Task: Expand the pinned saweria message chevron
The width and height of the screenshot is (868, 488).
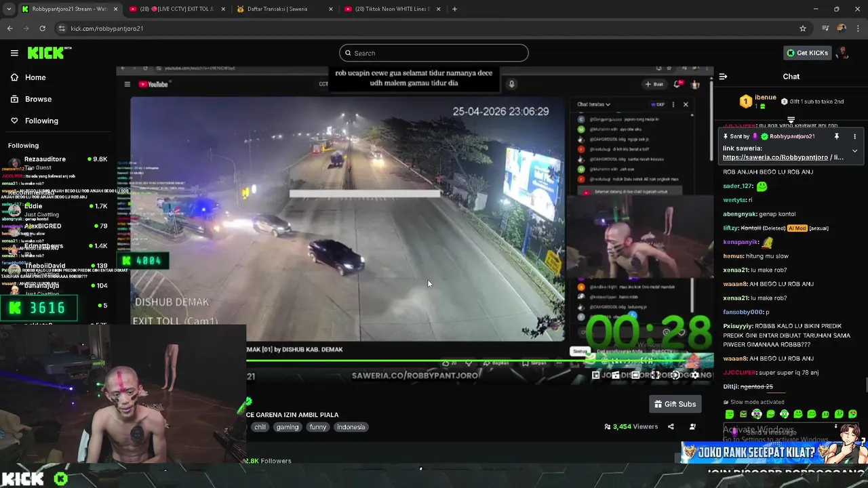Action: [x=854, y=151]
